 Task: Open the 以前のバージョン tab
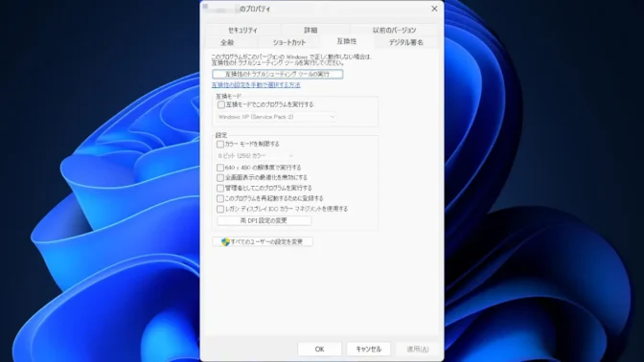tap(394, 30)
